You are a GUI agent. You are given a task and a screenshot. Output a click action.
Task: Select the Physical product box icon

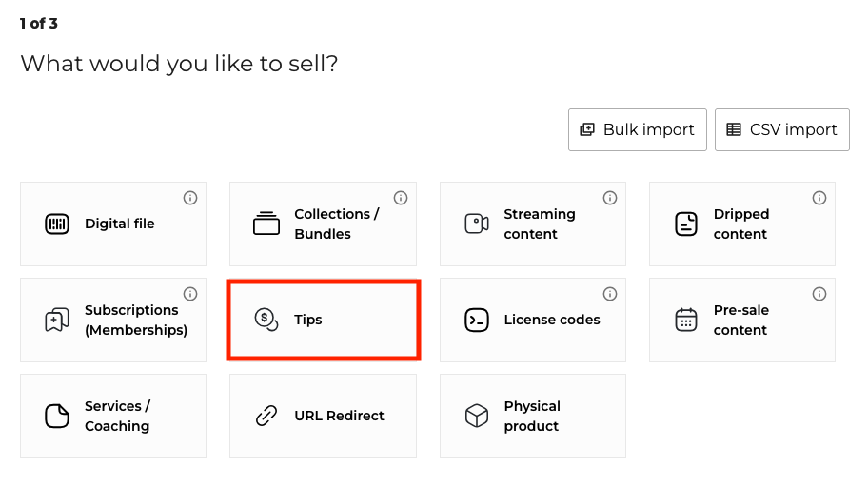476,417
